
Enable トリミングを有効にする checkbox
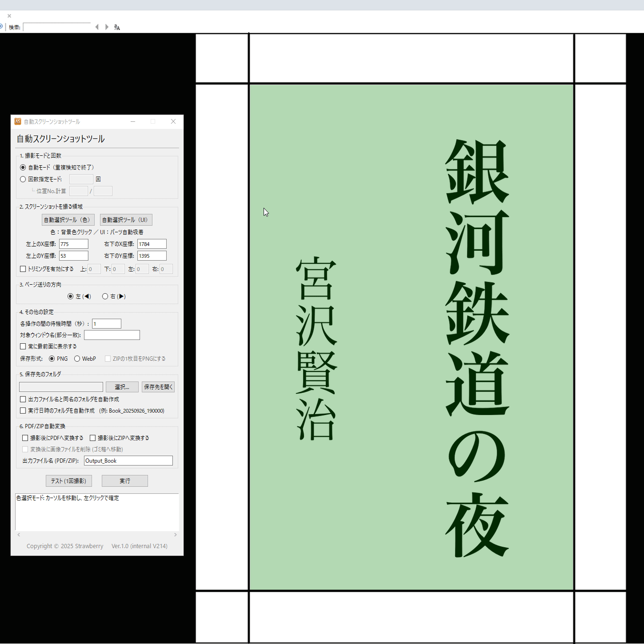coord(23,269)
